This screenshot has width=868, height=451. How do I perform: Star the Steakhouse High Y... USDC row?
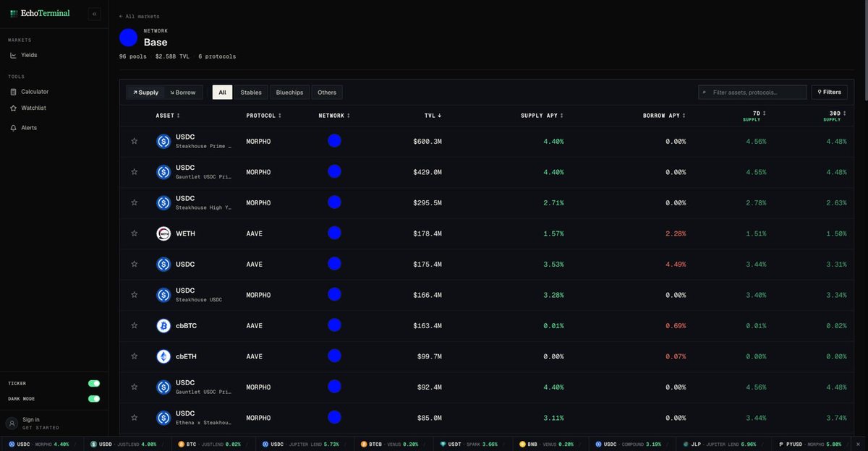[135, 202]
